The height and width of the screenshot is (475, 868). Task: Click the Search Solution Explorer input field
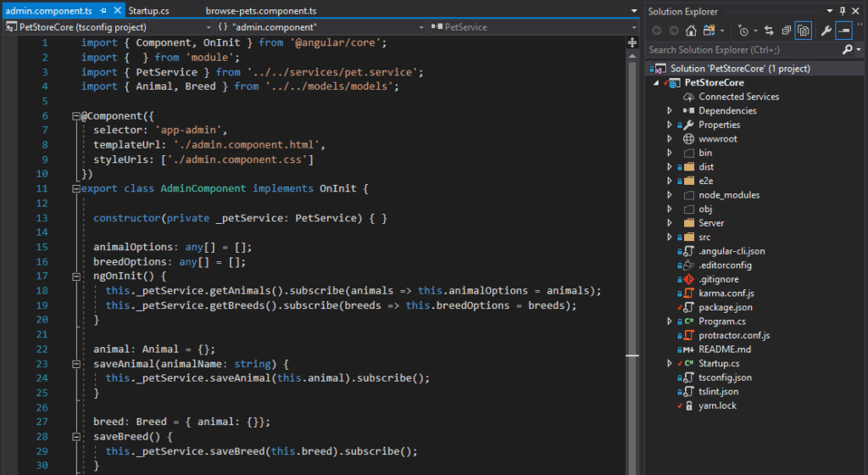[742, 50]
